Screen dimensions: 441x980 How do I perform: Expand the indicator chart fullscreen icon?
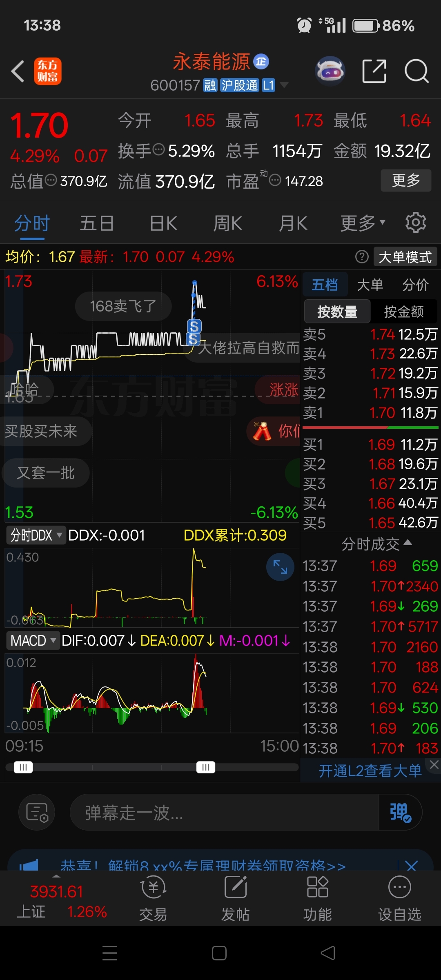click(280, 567)
